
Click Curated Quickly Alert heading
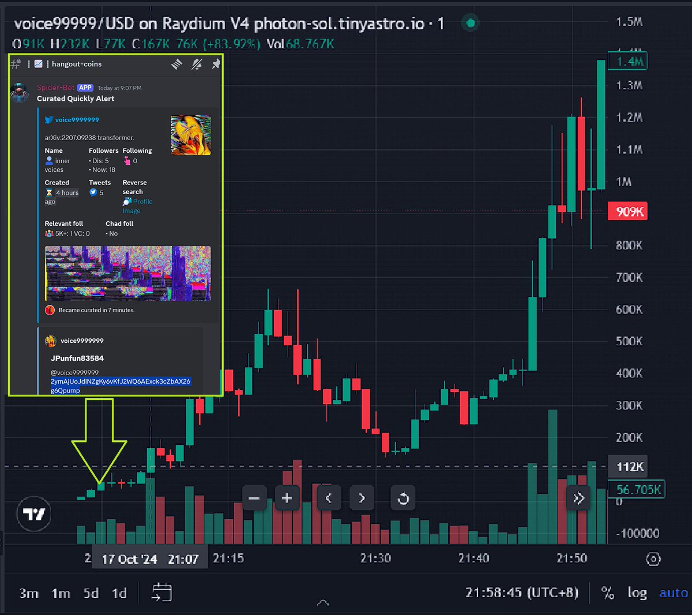click(x=76, y=99)
